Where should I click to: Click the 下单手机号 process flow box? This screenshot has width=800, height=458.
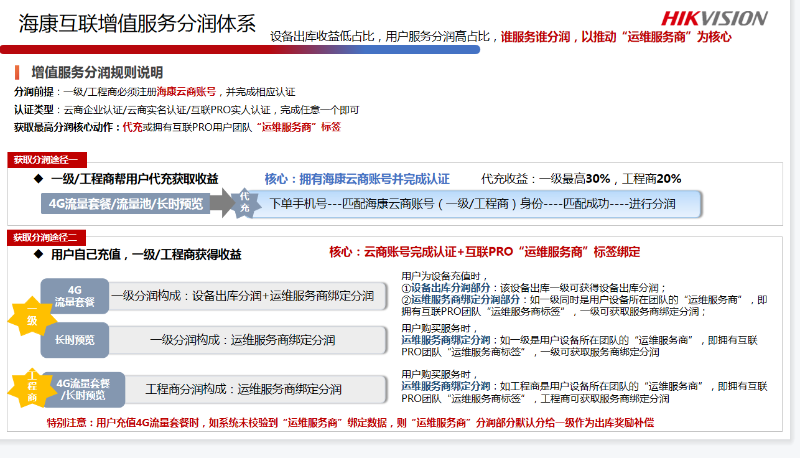(474, 204)
